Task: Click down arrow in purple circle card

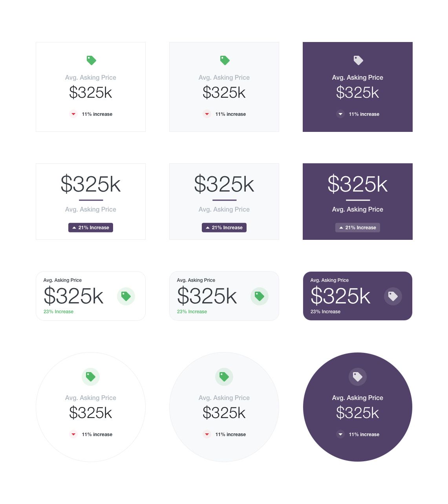Action: tap(340, 435)
